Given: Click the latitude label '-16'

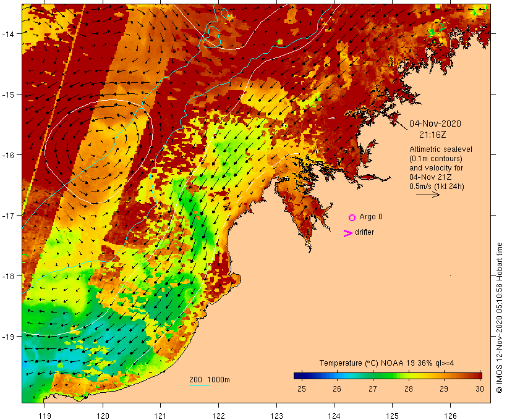Looking at the screenshot, I should (x=8, y=155).
